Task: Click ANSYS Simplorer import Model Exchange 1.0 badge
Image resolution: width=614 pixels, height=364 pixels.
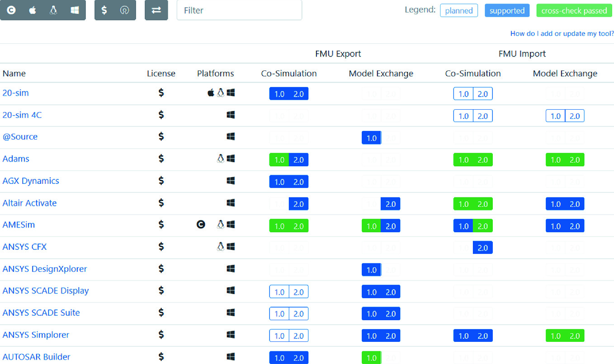Action: [x=555, y=336]
